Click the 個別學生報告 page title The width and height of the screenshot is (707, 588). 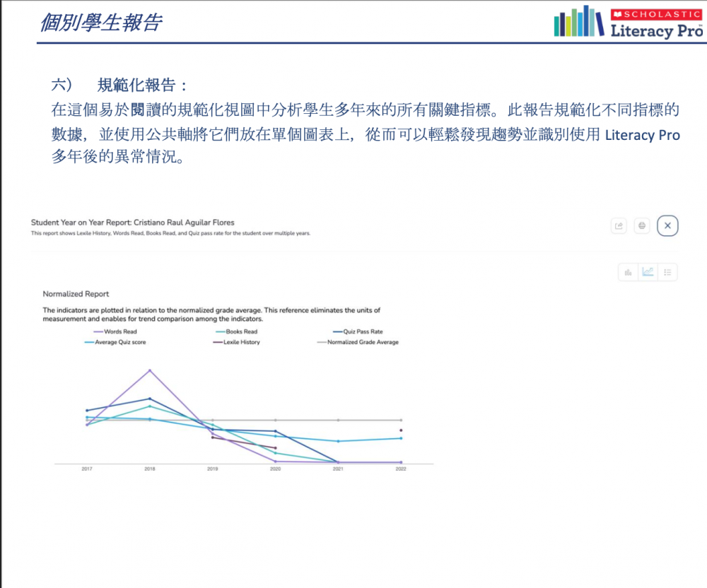coord(101,23)
